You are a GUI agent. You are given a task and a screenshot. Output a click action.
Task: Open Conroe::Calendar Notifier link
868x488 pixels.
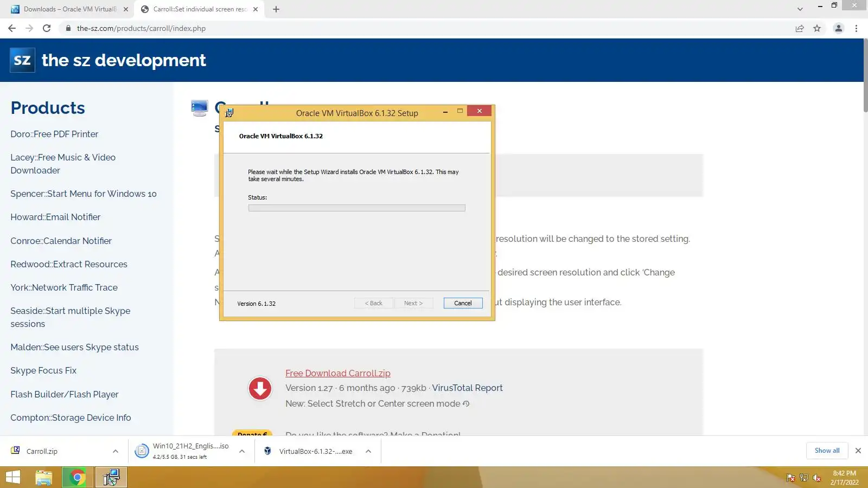point(61,241)
